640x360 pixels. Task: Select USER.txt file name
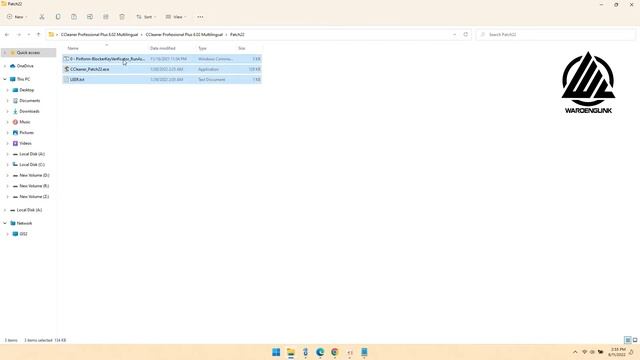point(77,79)
